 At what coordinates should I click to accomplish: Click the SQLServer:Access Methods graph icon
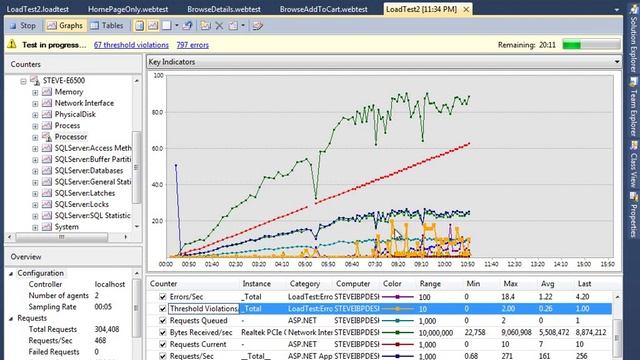[47, 148]
